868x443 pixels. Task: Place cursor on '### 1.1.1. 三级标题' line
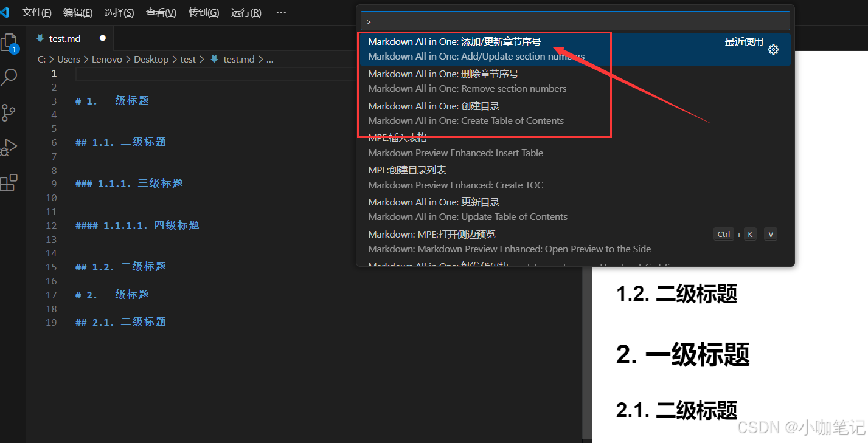pos(129,184)
